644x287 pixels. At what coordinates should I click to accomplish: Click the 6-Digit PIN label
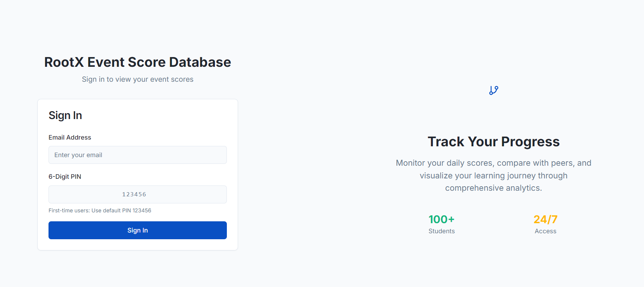(x=65, y=177)
